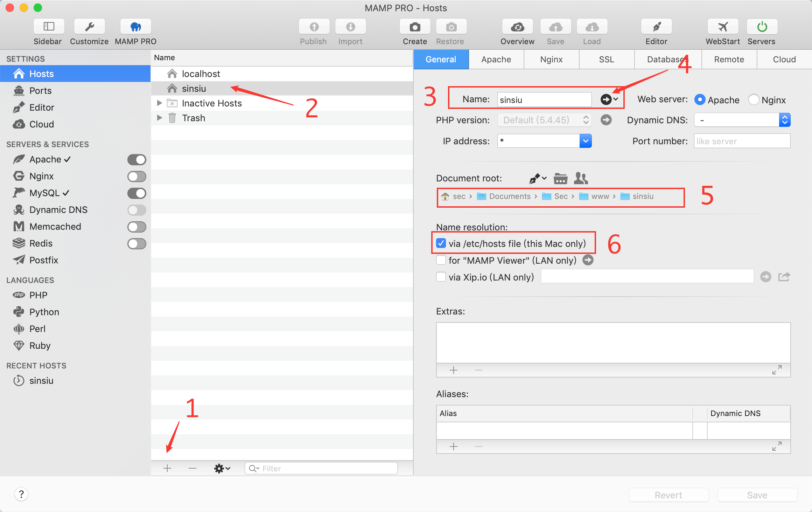Click the Publish toolbar icon

click(x=314, y=27)
